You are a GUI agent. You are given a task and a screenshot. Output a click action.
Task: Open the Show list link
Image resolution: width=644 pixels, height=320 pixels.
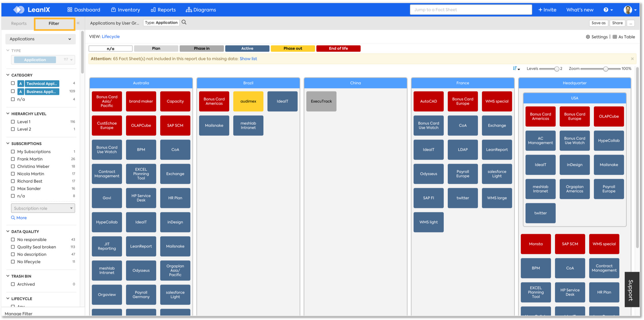coord(248,59)
